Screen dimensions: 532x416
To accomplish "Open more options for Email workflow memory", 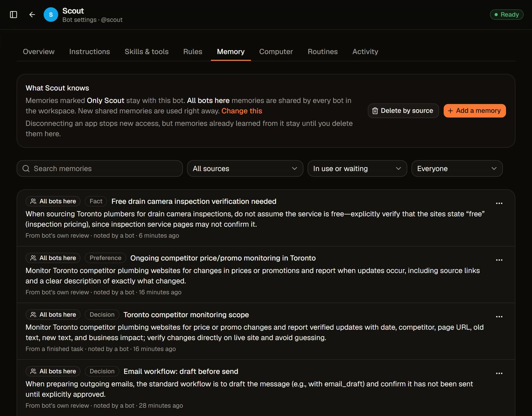I will 499,373.
